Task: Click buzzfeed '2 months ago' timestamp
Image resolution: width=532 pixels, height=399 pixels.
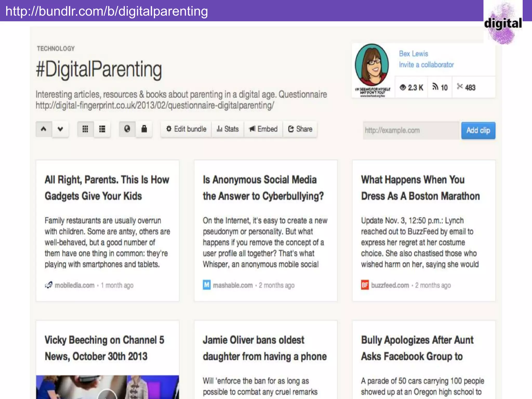Action: [433, 285]
